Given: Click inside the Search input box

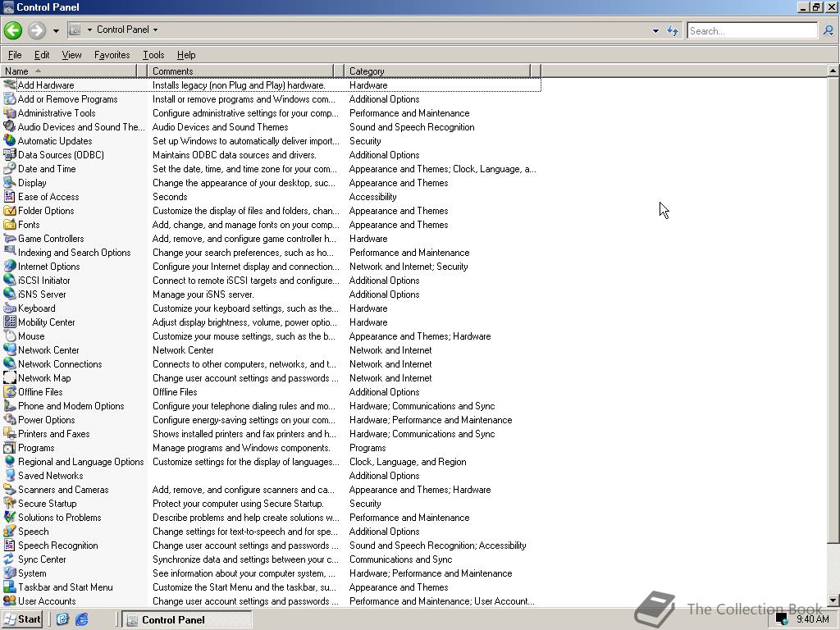Looking at the screenshot, I should (x=751, y=30).
